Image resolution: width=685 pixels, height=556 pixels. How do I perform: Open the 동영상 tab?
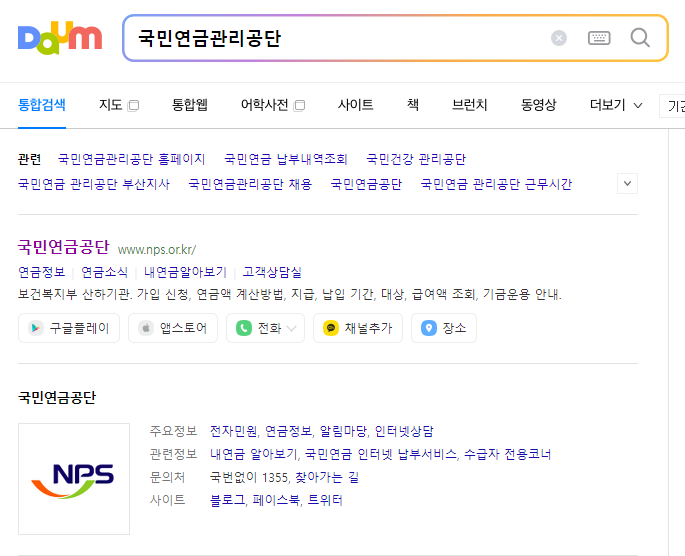[538, 105]
